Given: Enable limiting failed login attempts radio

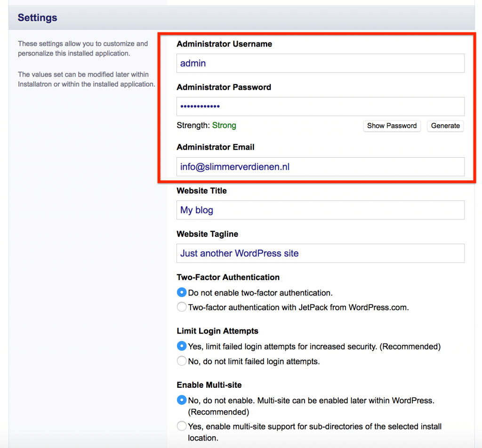Looking at the screenshot, I should 182,346.
